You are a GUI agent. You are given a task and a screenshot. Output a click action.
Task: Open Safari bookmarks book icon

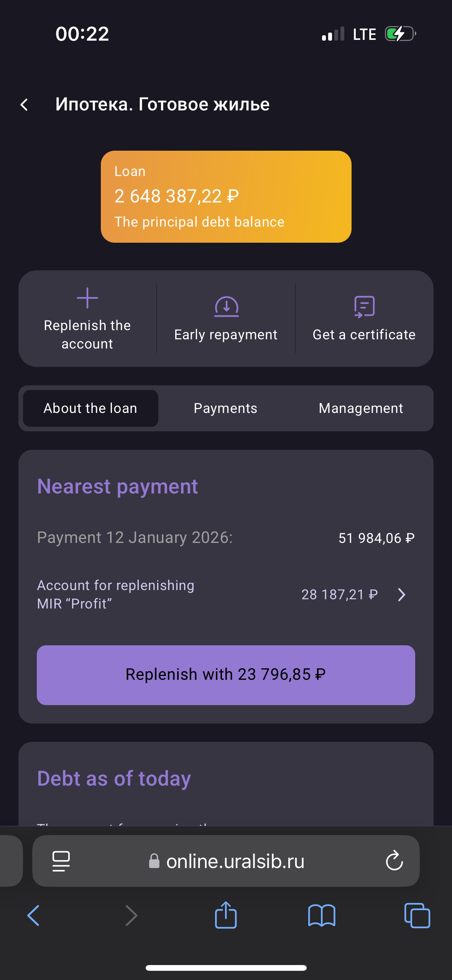pos(322,915)
